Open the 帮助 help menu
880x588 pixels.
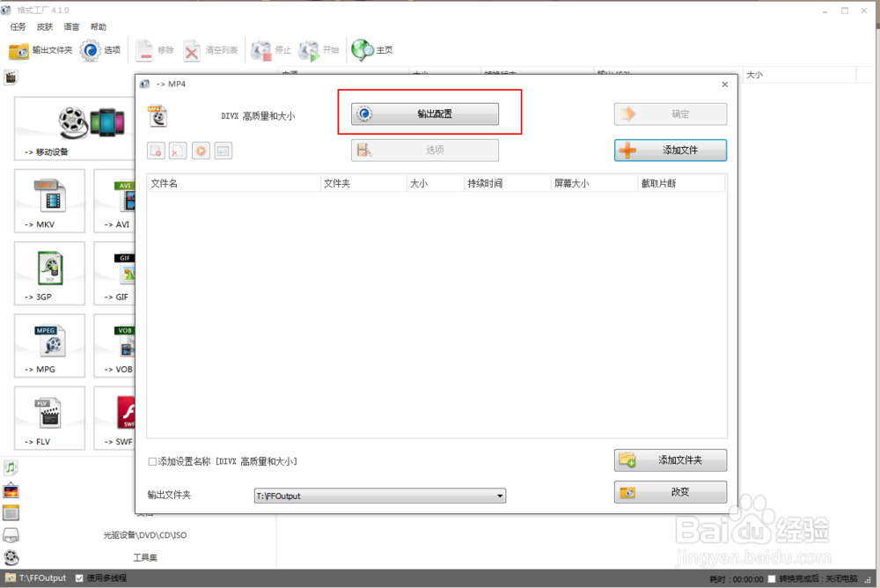click(99, 27)
